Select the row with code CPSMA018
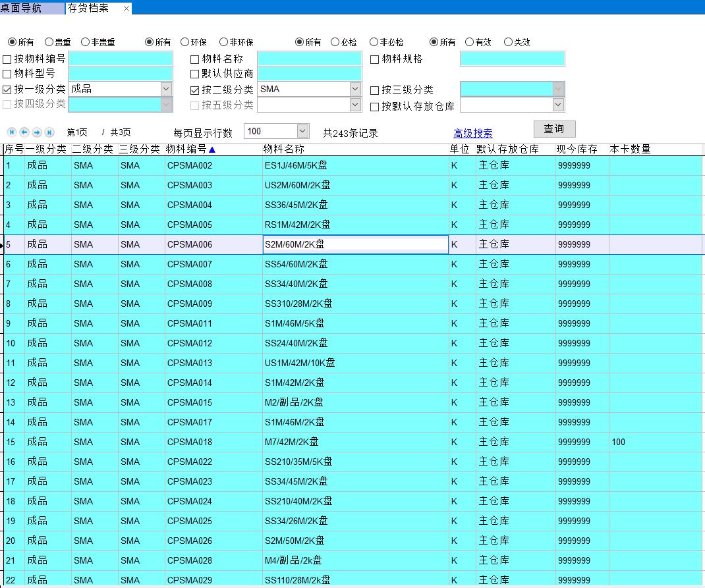 click(190, 442)
